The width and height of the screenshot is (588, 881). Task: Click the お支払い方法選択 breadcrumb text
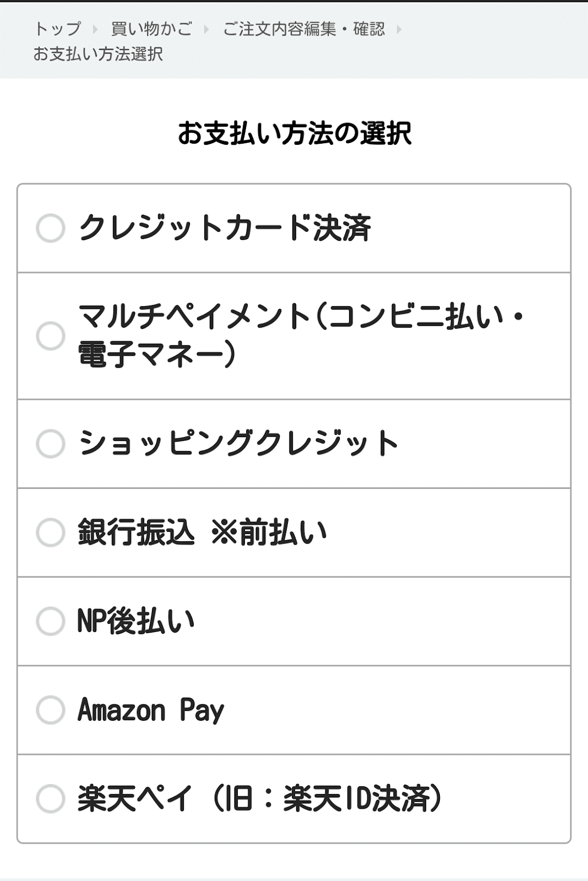(x=98, y=54)
